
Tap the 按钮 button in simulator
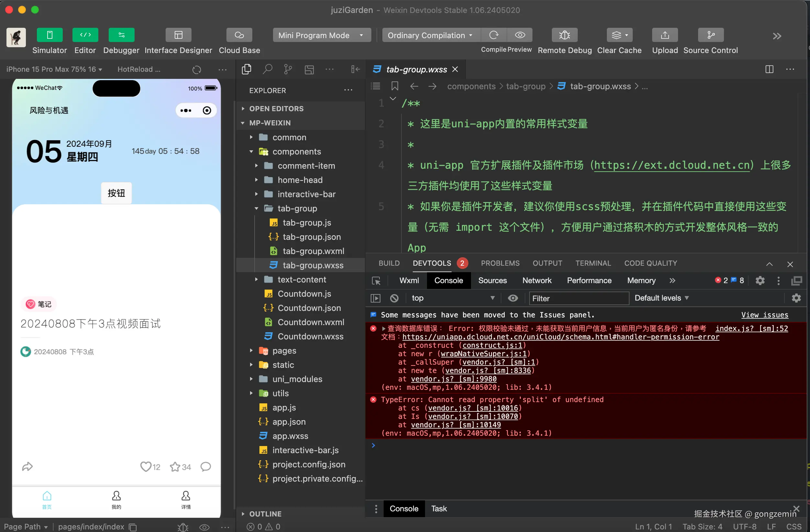click(116, 193)
